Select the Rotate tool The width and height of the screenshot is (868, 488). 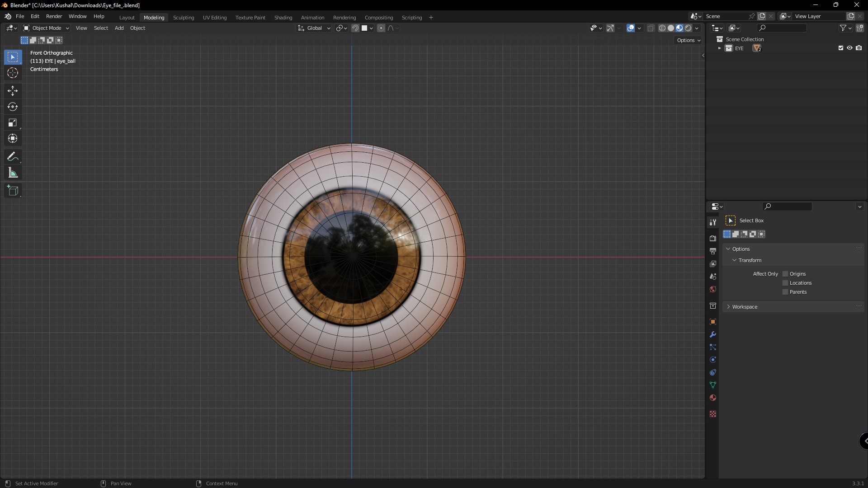pos(13,107)
